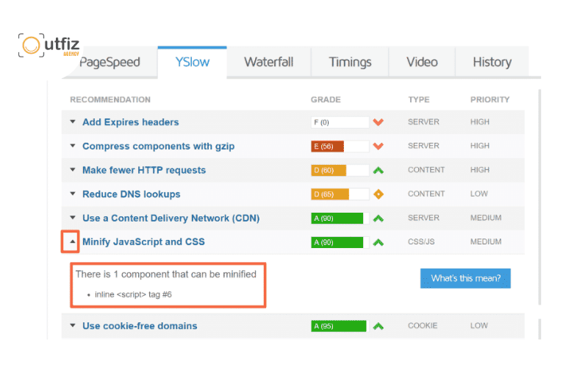Screen dimensions: 588x368
Task: Click 'There is 1 component that can be minified'
Action: (166, 274)
